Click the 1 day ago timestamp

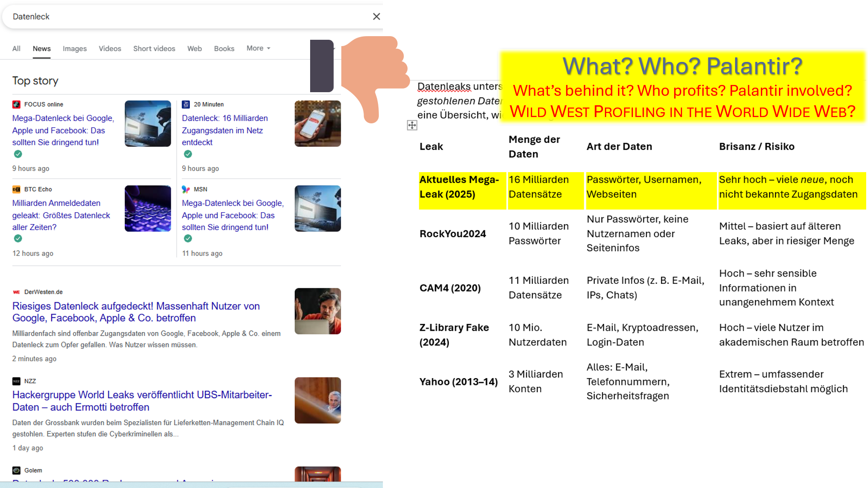[x=28, y=448]
